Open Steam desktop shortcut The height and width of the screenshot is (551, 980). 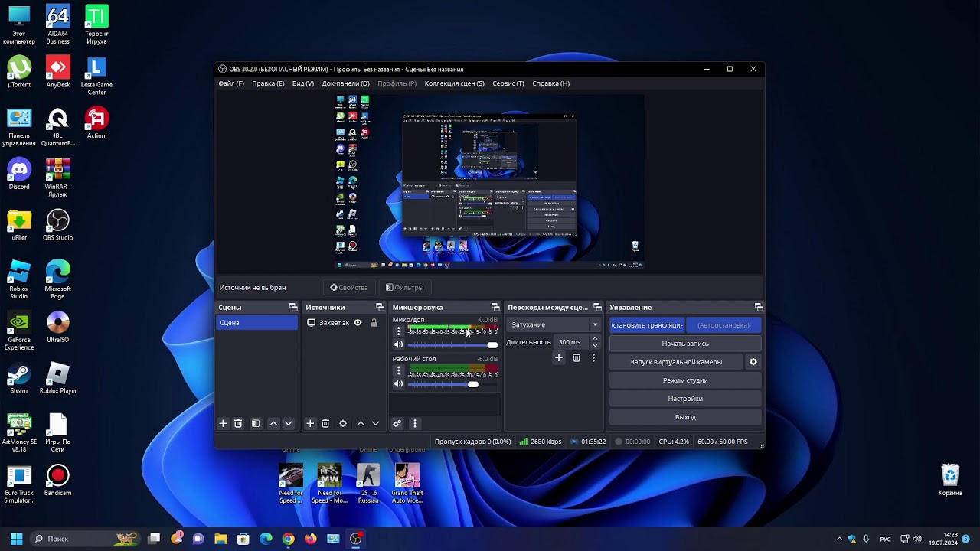pyautogui.click(x=19, y=378)
